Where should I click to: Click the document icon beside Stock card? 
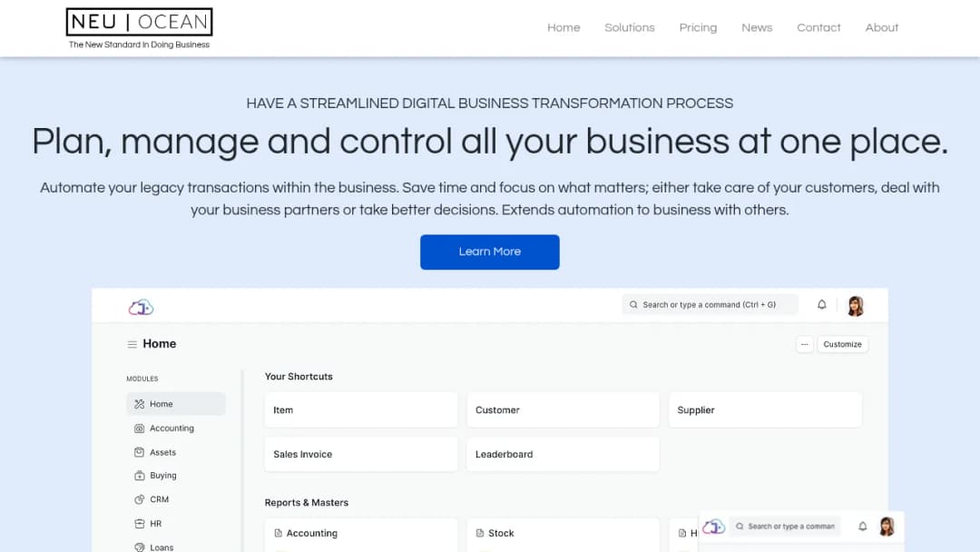479,533
